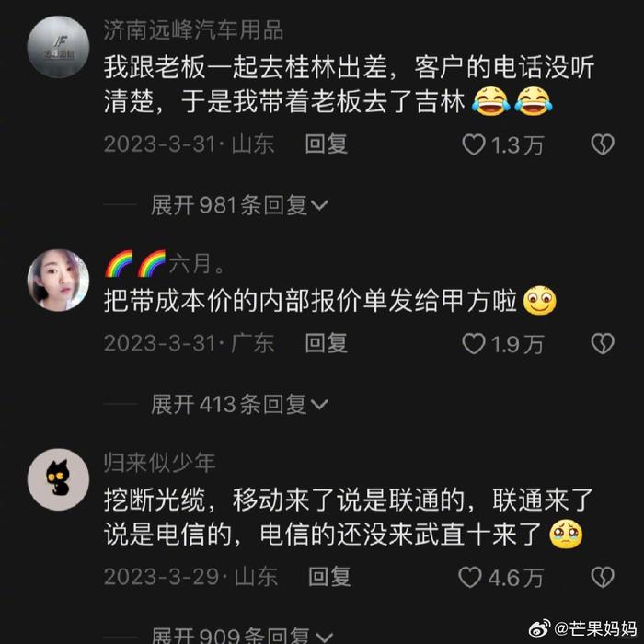Tap broken heart on 内部报价单 comment
This screenshot has width=644, height=644.
click(x=603, y=343)
